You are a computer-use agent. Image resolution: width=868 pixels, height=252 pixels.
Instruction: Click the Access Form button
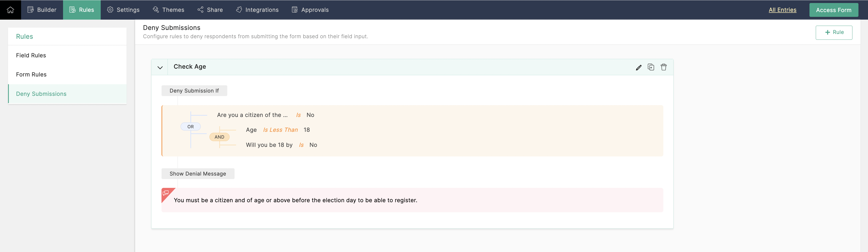click(x=834, y=10)
